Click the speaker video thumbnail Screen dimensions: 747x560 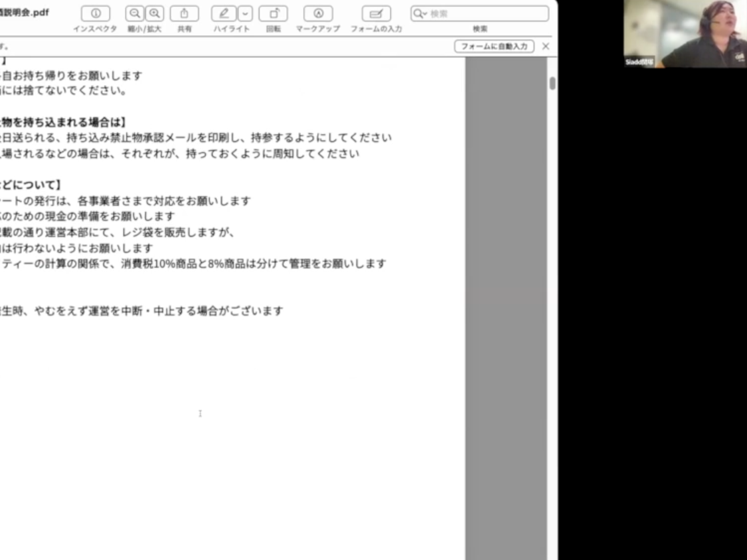pos(685,33)
